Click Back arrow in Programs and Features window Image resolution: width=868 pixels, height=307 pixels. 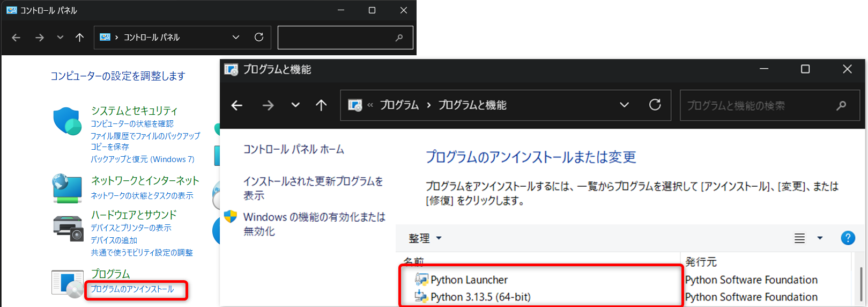pos(237,105)
